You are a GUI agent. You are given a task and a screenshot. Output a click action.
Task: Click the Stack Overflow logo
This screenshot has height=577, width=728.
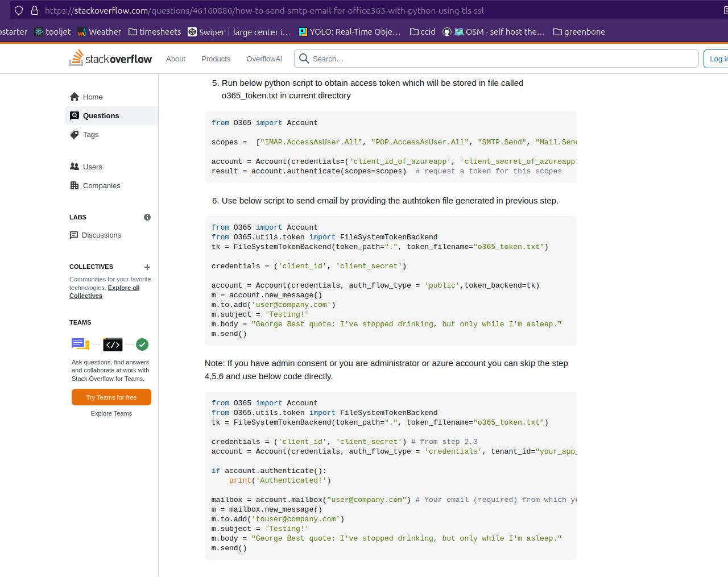111,58
